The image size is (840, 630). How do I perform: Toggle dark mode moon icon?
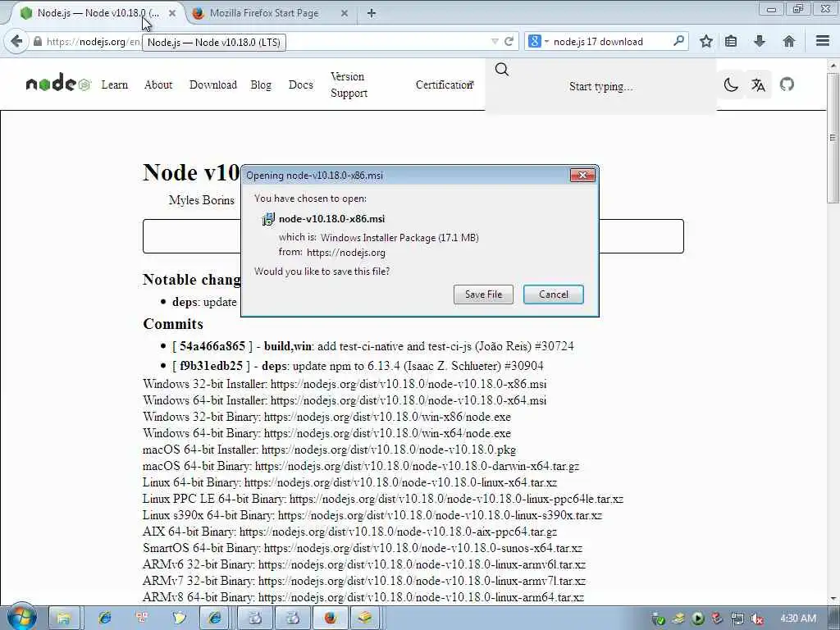click(x=731, y=84)
